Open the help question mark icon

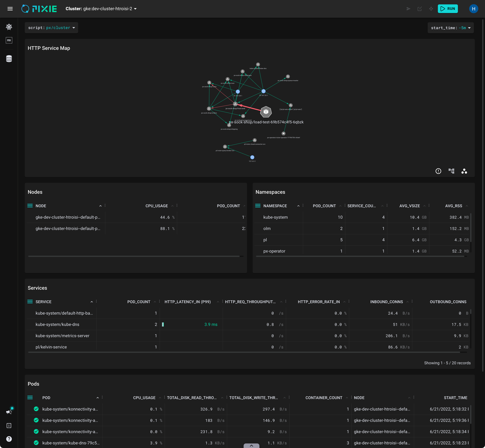click(x=9, y=439)
